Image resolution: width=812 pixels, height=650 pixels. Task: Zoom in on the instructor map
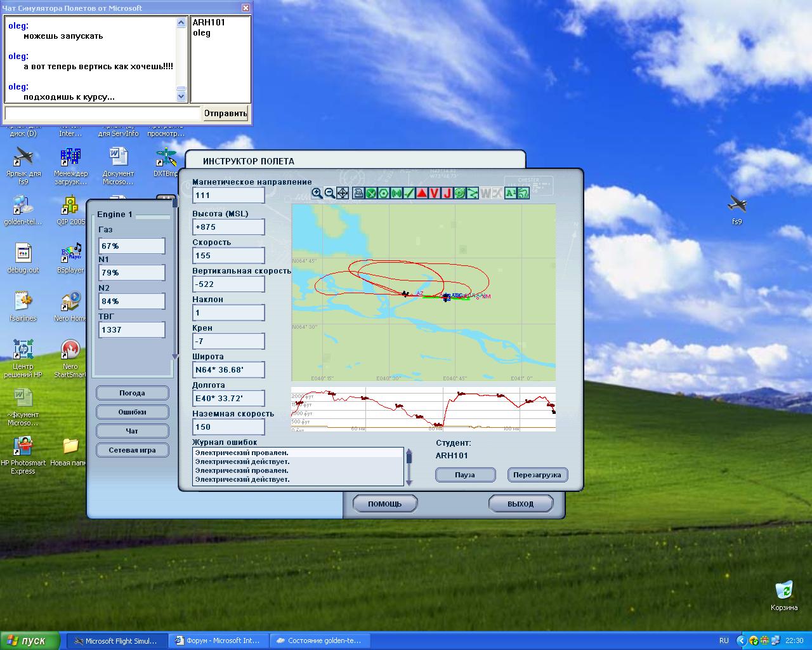317,193
